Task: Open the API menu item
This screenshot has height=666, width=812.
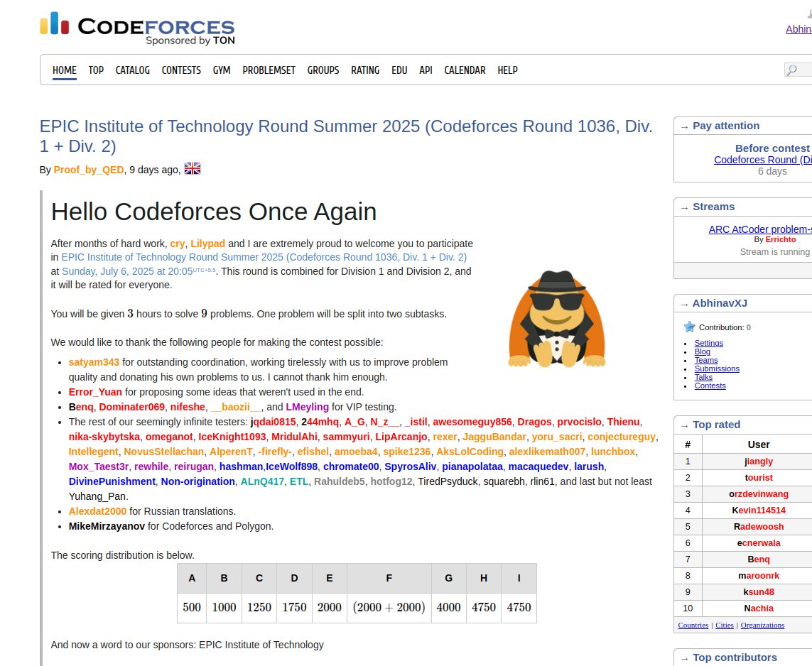Action: click(426, 70)
